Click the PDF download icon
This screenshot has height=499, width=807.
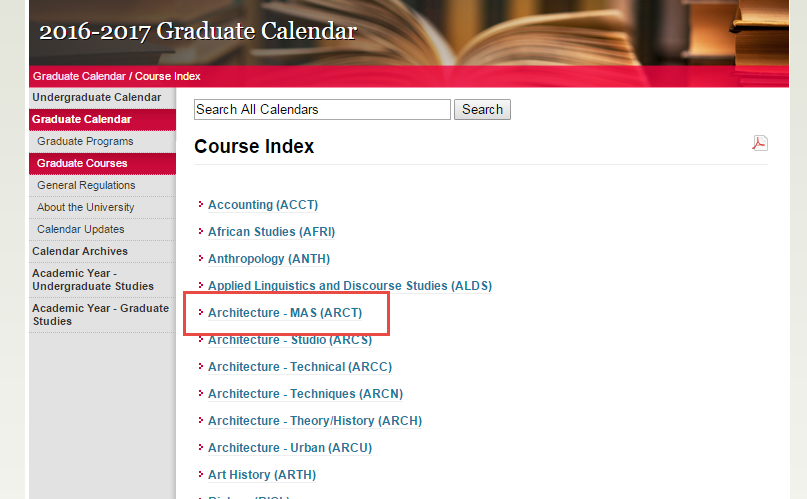click(x=759, y=143)
